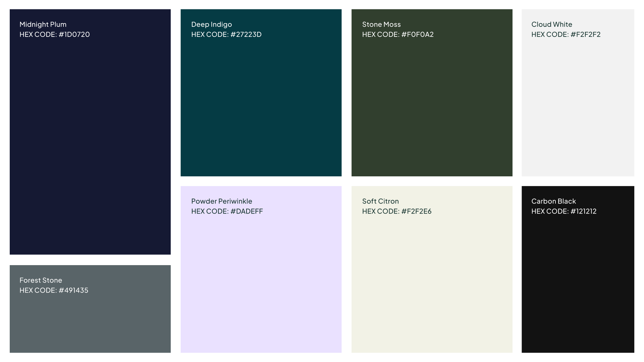Click hex code #121212 label
Image resolution: width=644 pixels, height=362 pixels.
click(x=564, y=212)
